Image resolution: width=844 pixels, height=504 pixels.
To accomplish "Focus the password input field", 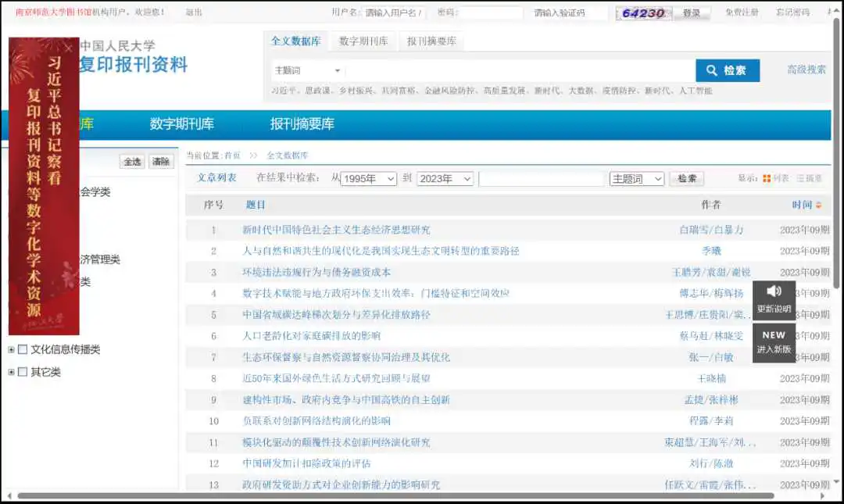I will (490, 13).
